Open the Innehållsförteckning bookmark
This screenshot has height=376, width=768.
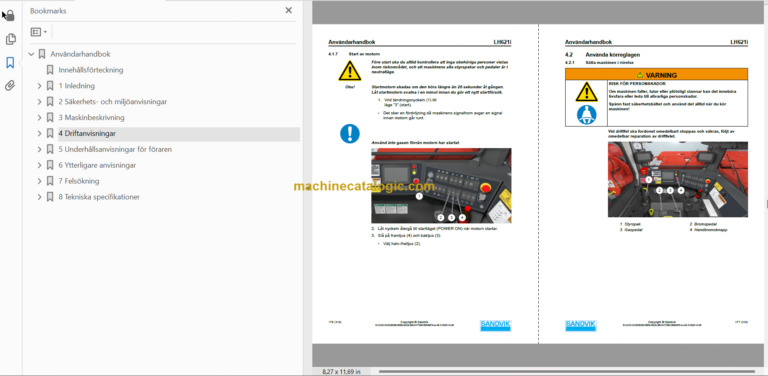pyautogui.click(x=91, y=70)
